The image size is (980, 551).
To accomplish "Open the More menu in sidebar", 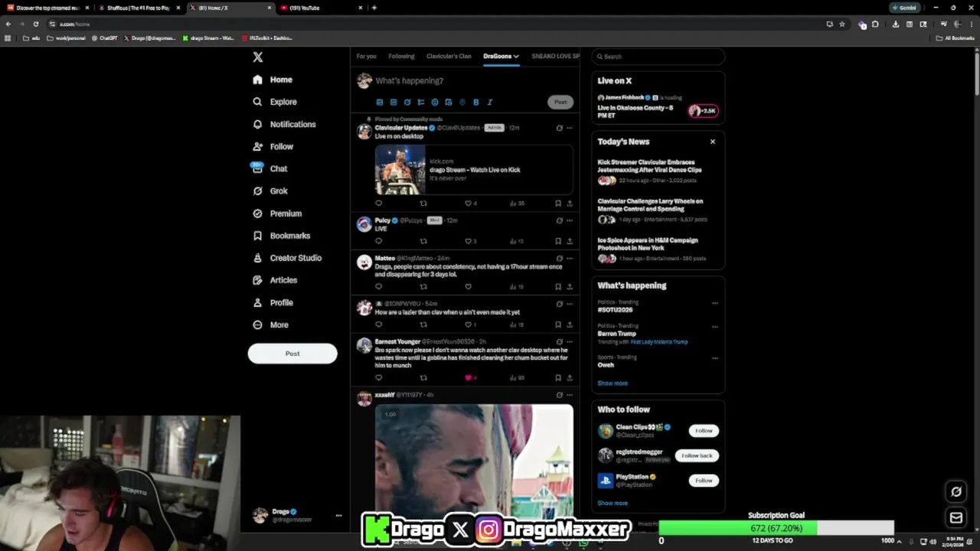I will (x=270, y=324).
